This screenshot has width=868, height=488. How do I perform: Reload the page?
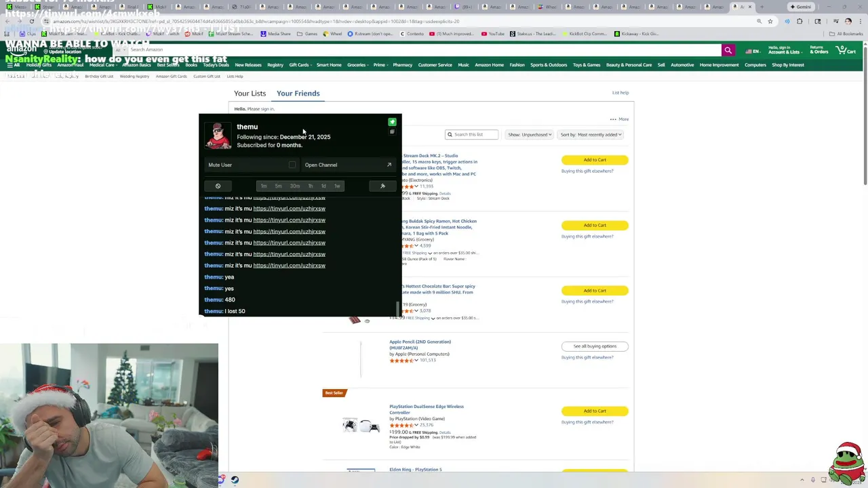(31, 21)
